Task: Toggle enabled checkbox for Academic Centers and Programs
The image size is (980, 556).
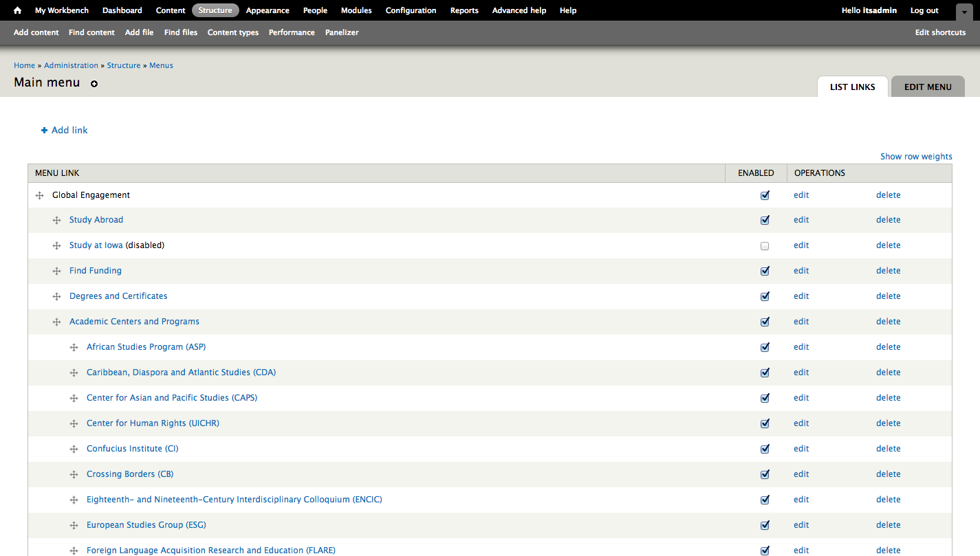Action: click(x=765, y=322)
